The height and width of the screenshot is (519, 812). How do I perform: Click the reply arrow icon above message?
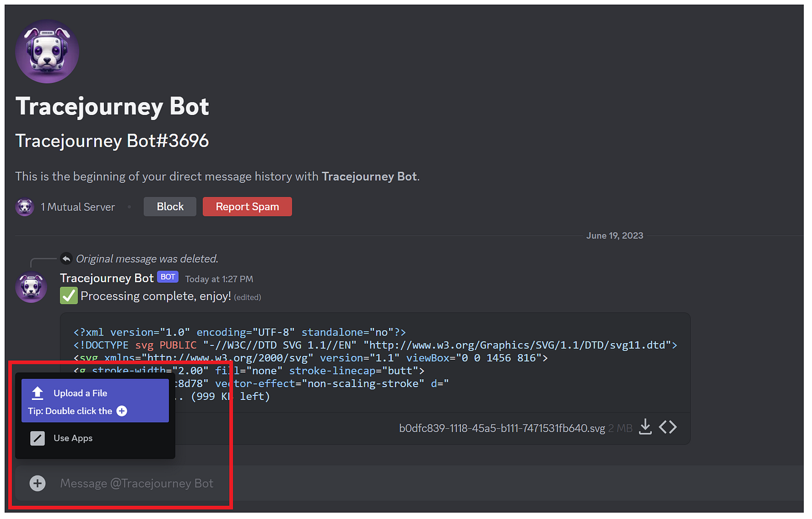[67, 258]
